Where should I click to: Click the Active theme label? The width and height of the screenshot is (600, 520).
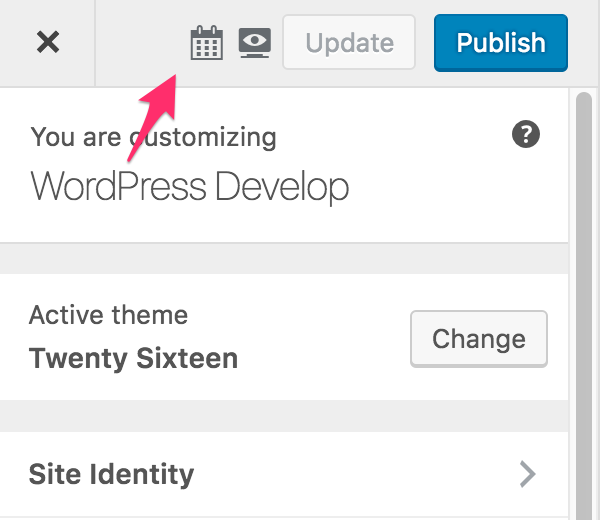108,316
